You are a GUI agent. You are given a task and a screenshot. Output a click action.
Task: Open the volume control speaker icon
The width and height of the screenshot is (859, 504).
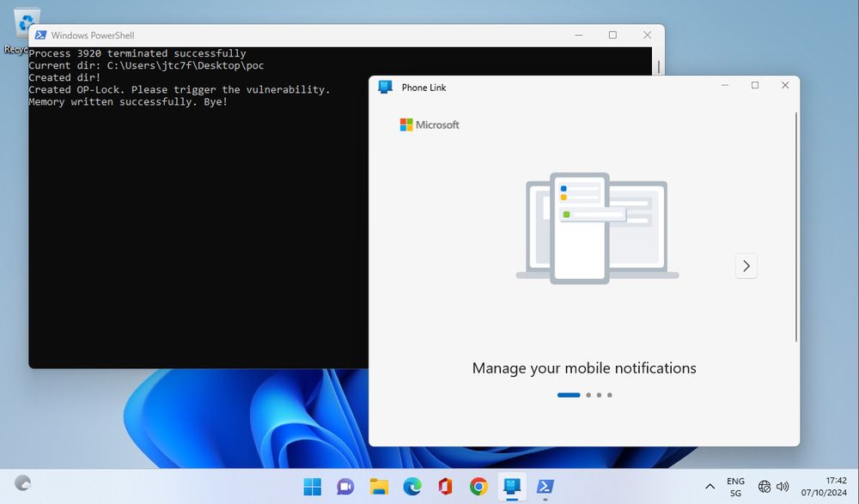point(783,487)
